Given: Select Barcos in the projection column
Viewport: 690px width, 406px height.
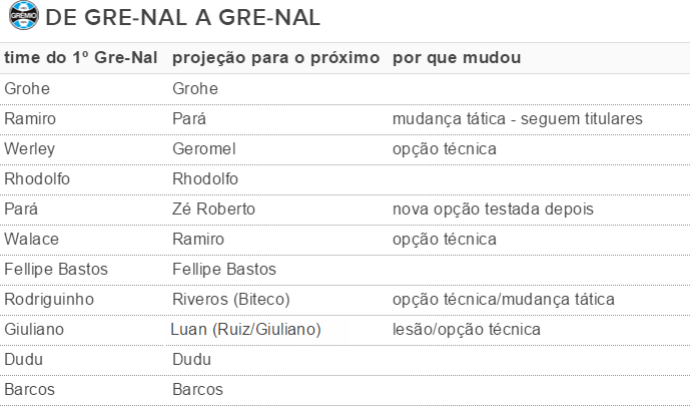Looking at the screenshot, I should (198, 389).
